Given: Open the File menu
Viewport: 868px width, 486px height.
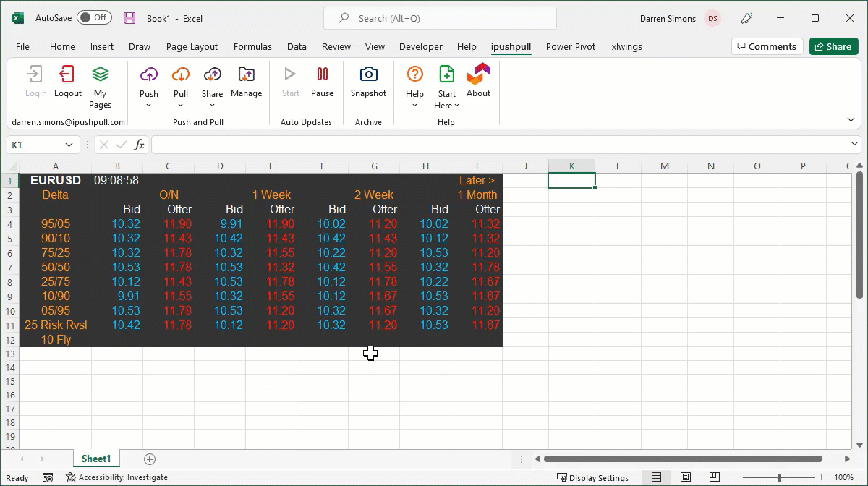Looking at the screenshot, I should (22, 46).
